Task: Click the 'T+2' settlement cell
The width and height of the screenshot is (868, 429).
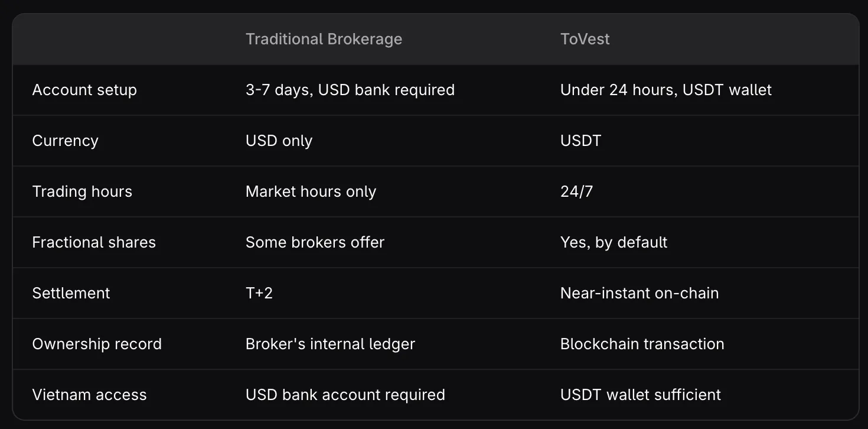Action: [x=259, y=294]
